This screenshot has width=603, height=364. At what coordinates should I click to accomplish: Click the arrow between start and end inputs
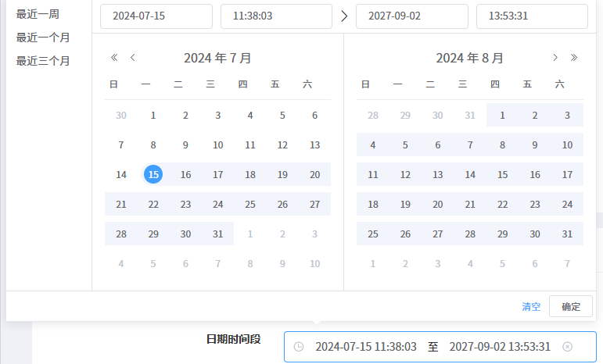345,16
